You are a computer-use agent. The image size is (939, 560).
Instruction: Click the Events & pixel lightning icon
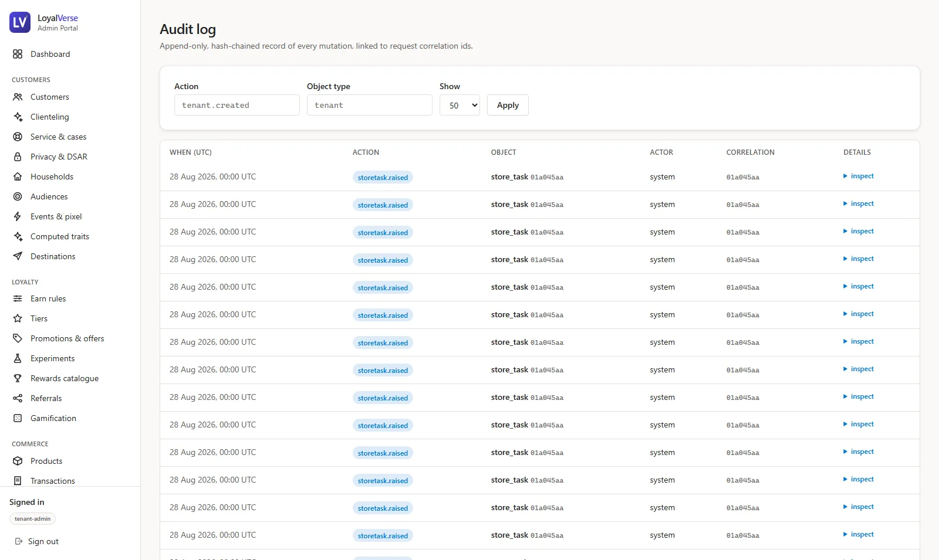click(x=18, y=216)
